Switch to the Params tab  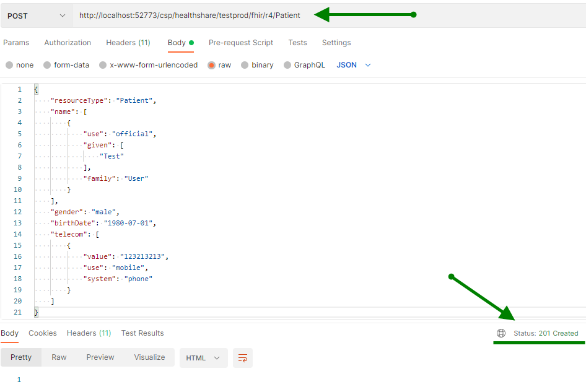coord(16,43)
